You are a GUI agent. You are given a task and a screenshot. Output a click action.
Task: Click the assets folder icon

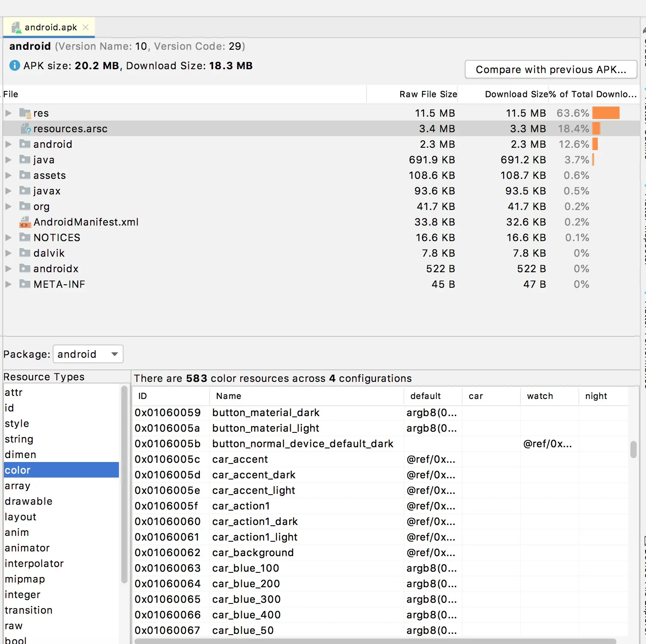[25, 175]
